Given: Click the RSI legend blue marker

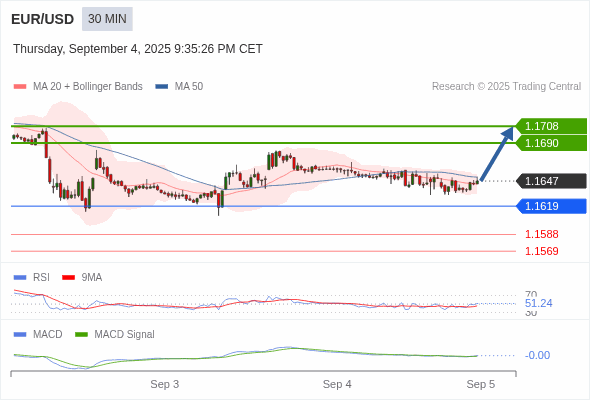Looking at the screenshot, I should pyautogui.click(x=20, y=278).
